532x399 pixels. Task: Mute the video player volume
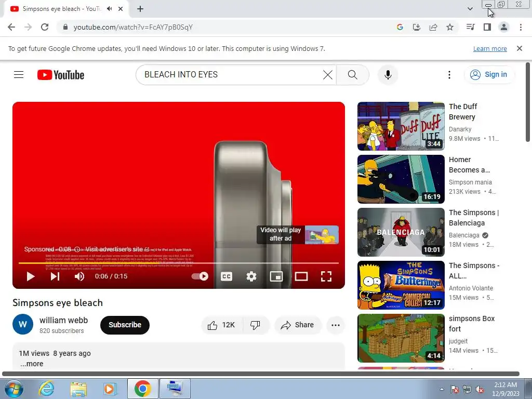coord(79,276)
